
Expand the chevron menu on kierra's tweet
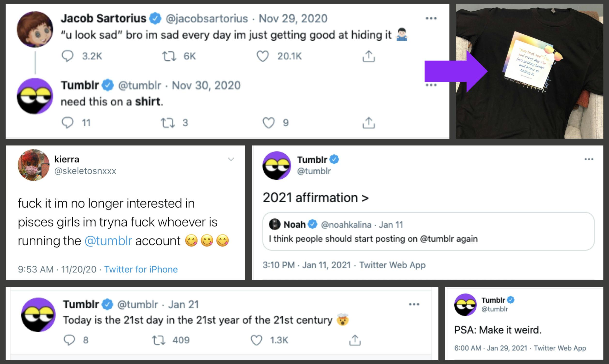pyautogui.click(x=231, y=160)
